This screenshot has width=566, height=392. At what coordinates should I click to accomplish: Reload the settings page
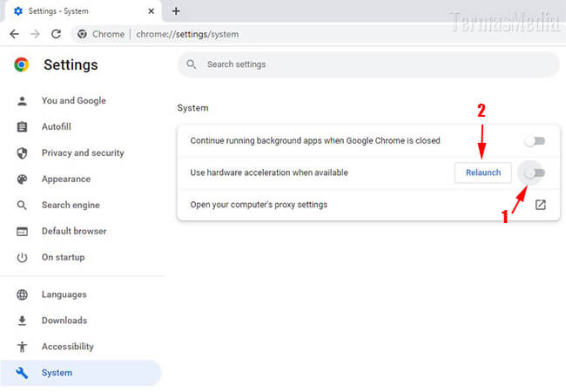[x=56, y=34]
